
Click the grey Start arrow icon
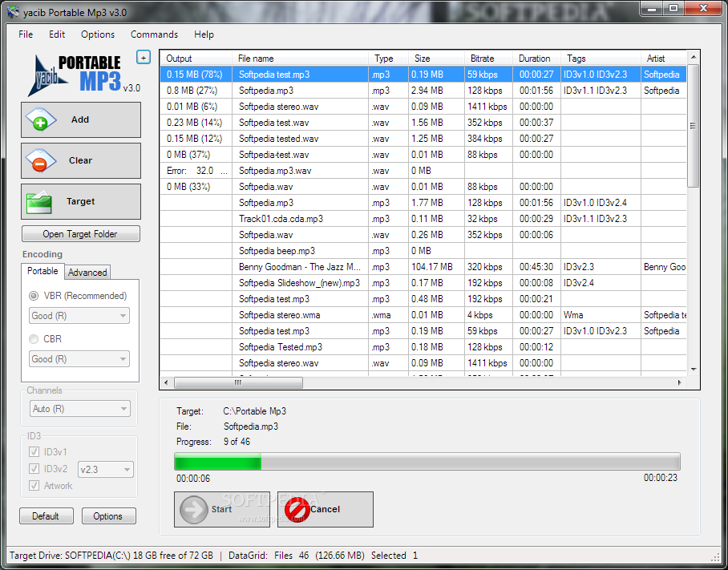[x=193, y=509]
